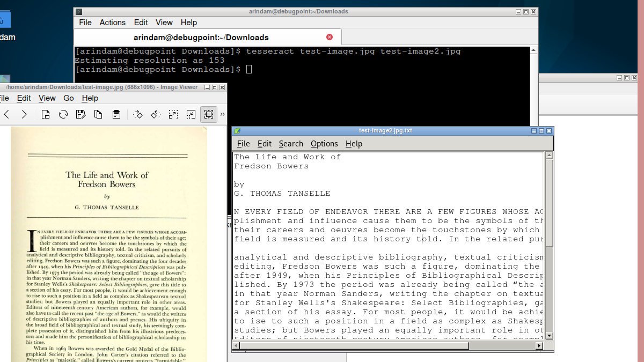Viewport: 644px width, 362px height.
Task: Toggle fit-image-to-window mode
Action: [208, 114]
